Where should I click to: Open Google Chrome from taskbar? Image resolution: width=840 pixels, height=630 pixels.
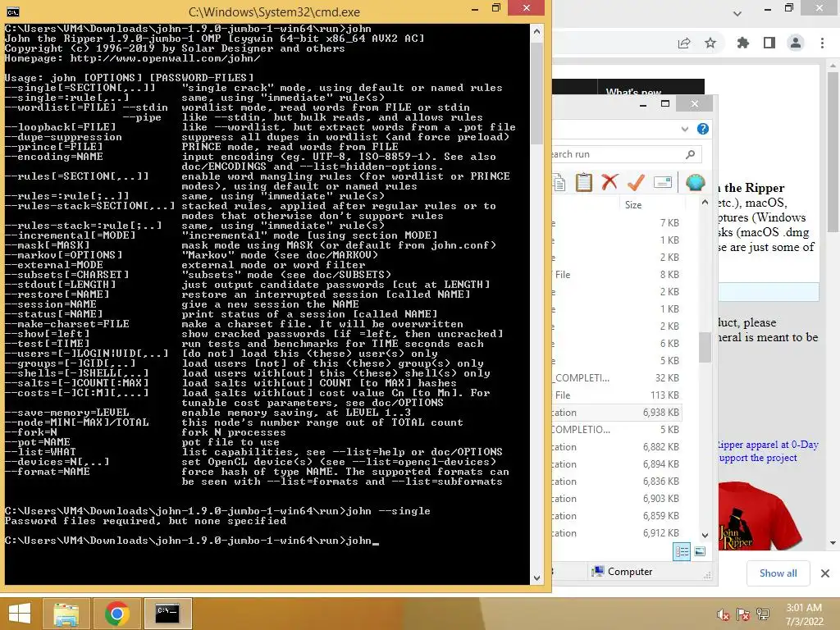(116, 614)
